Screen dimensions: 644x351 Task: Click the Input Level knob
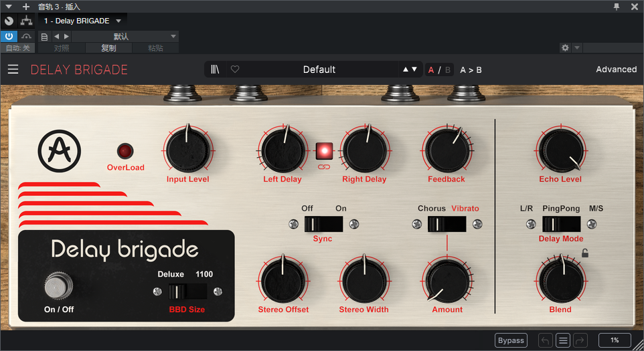point(188,150)
